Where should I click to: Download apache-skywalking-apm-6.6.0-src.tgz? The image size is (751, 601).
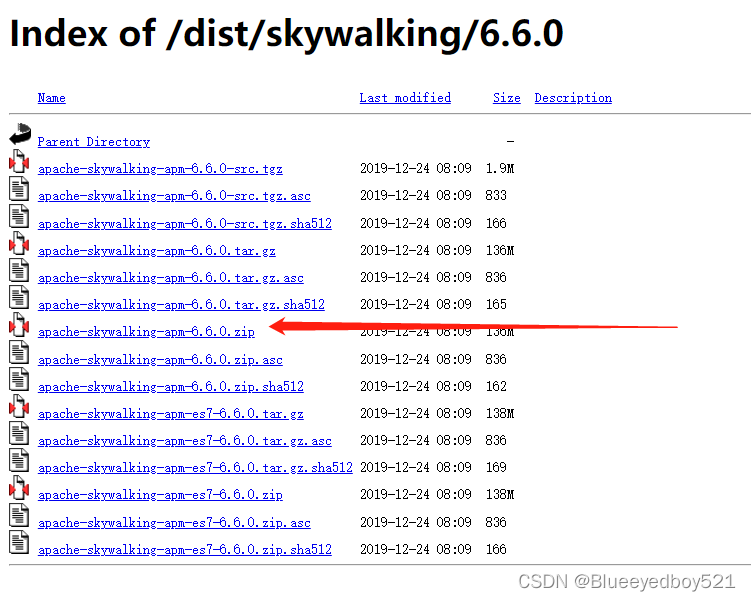(160, 169)
